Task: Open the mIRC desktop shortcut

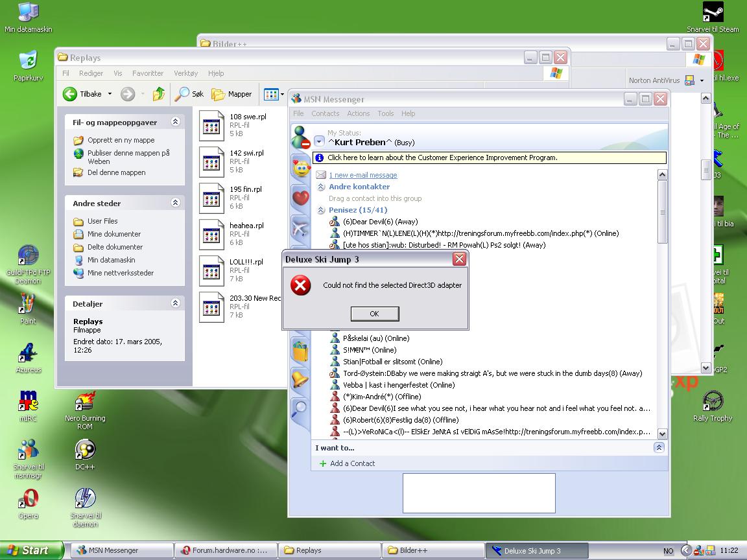Action: point(28,406)
